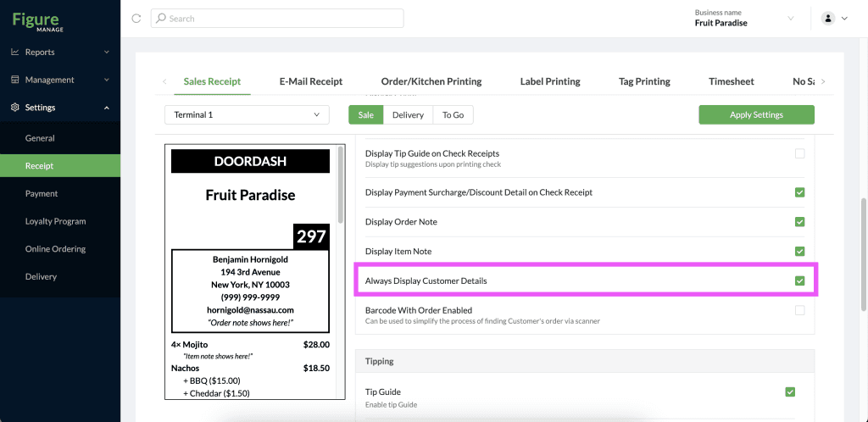
Task: Click the user profile avatar icon
Action: point(828,19)
